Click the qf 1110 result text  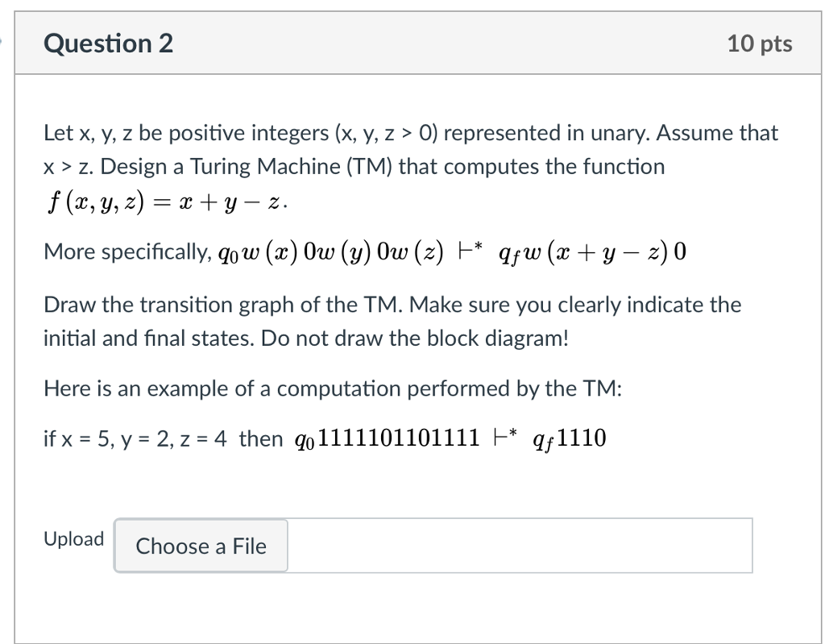tap(574, 438)
